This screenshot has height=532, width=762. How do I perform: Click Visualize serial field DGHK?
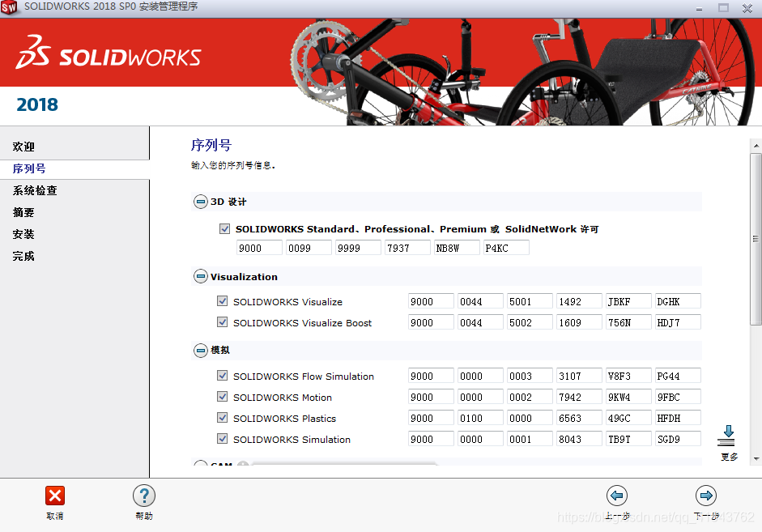click(678, 301)
